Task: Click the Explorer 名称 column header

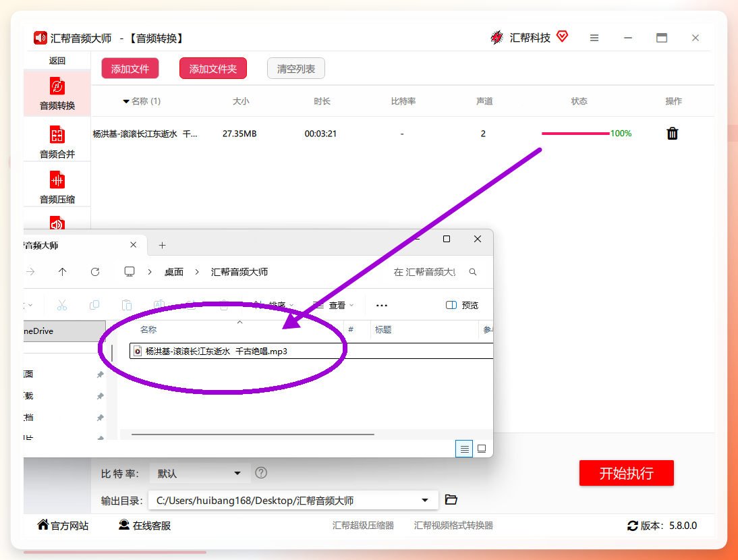Action: pos(148,330)
